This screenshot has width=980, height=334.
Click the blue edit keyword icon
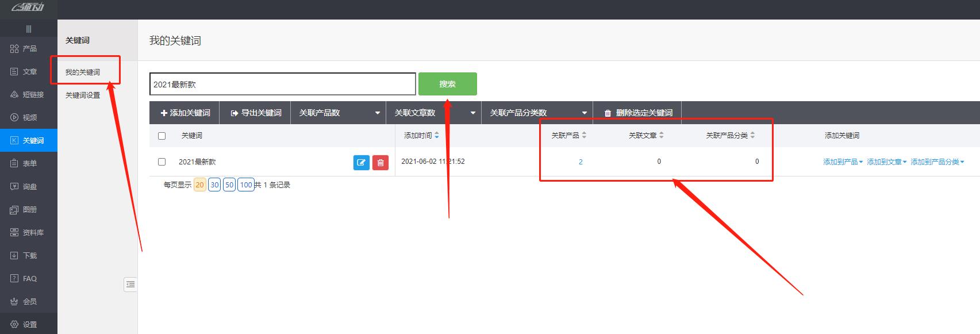point(361,163)
